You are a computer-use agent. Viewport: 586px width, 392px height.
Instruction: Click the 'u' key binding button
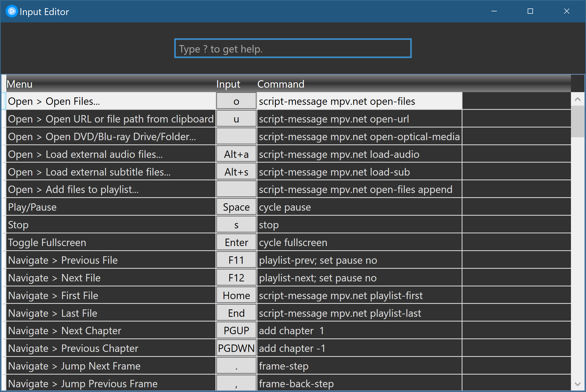coord(236,119)
